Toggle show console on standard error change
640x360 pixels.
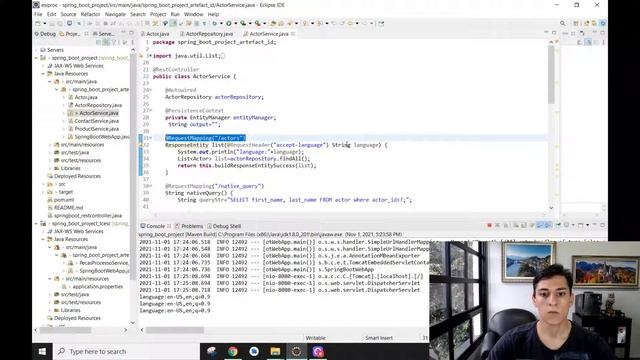[x=547, y=225]
